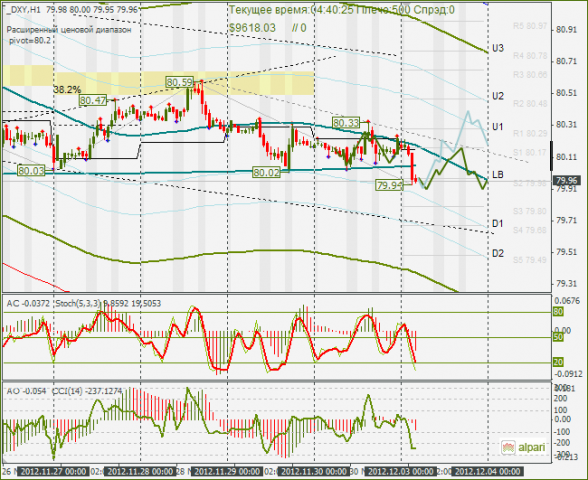The width and height of the screenshot is (588, 480).
Task: Click 79.31 on the price axis
Action: (567, 284)
